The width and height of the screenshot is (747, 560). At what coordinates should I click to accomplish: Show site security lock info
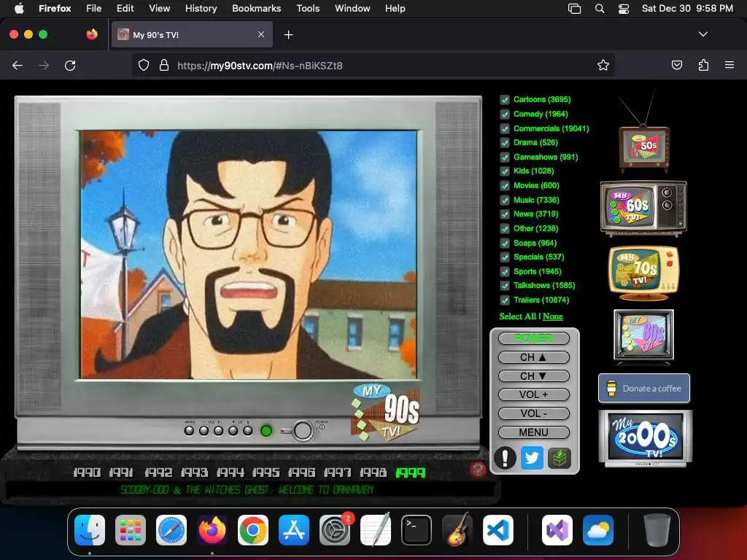pyautogui.click(x=164, y=65)
